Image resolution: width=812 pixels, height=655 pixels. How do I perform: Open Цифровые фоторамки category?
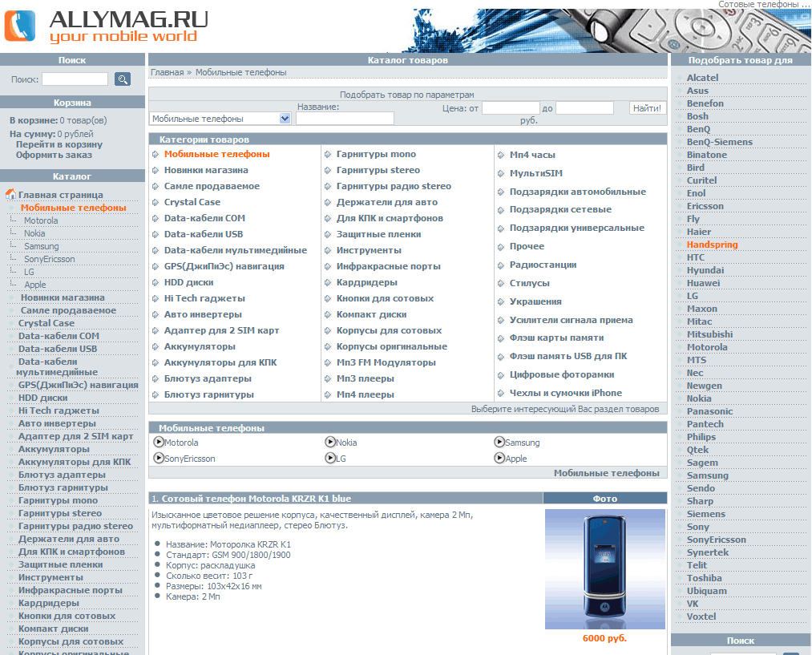point(562,374)
